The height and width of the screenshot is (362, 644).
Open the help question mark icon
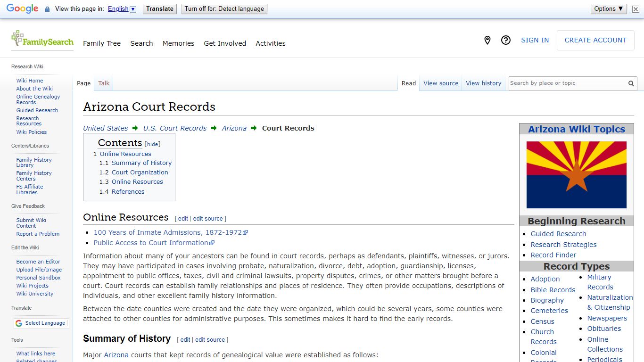click(506, 41)
